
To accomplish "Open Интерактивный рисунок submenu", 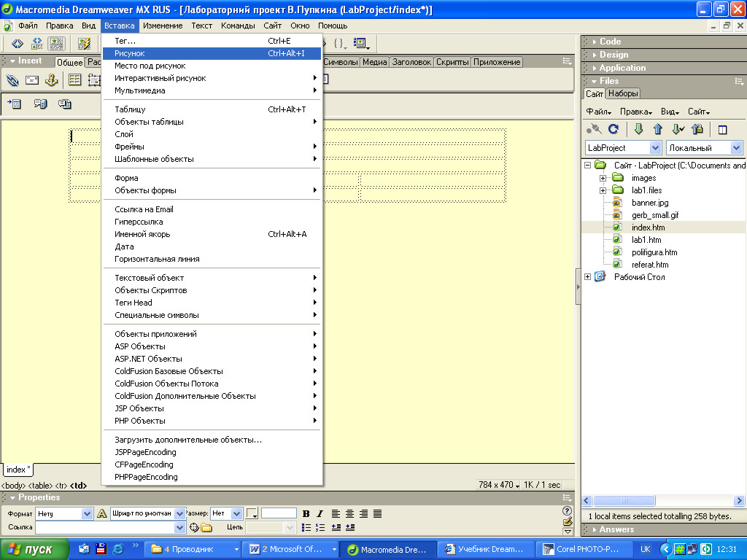I will coord(212,78).
